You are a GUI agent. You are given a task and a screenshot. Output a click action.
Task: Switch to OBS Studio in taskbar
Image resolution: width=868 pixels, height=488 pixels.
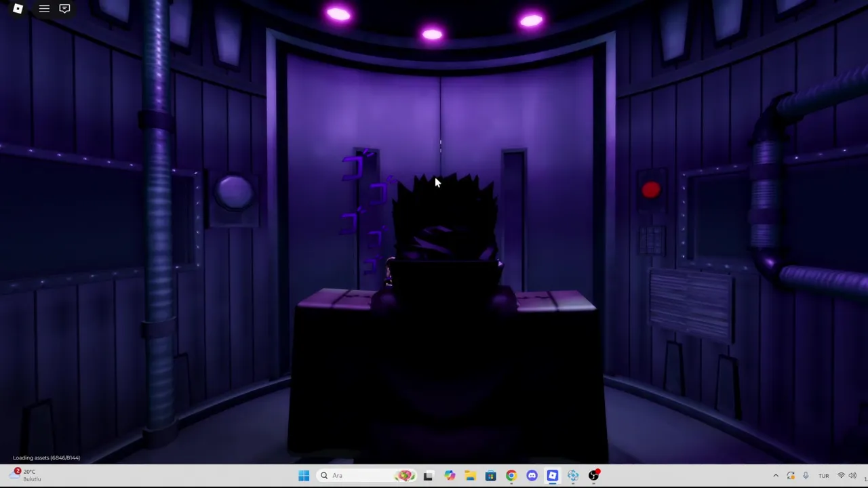(x=593, y=476)
